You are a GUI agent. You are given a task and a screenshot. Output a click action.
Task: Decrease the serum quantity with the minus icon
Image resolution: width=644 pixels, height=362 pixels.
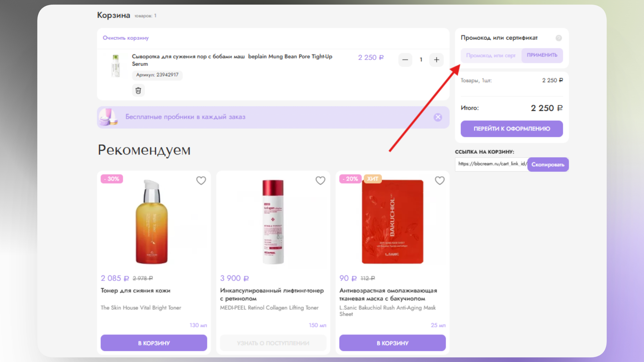pyautogui.click(x=405, y=60)
